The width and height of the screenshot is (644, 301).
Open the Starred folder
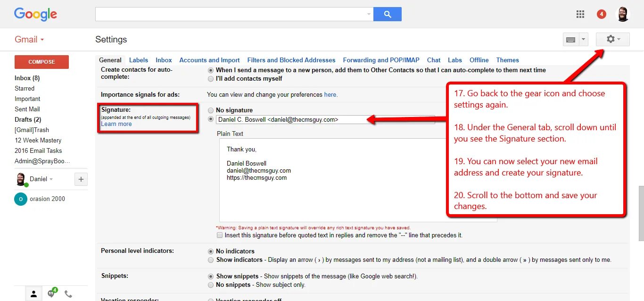click(x=25, y=89)
